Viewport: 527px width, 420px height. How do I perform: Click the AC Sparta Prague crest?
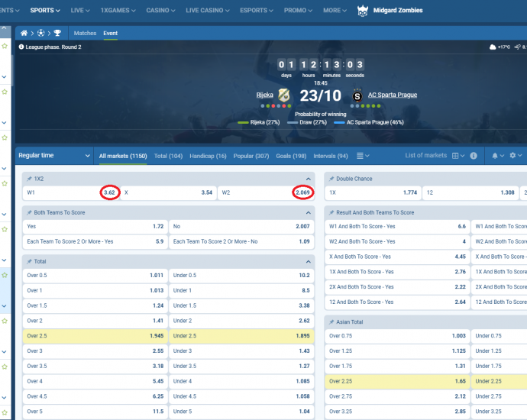coord(357,96)
